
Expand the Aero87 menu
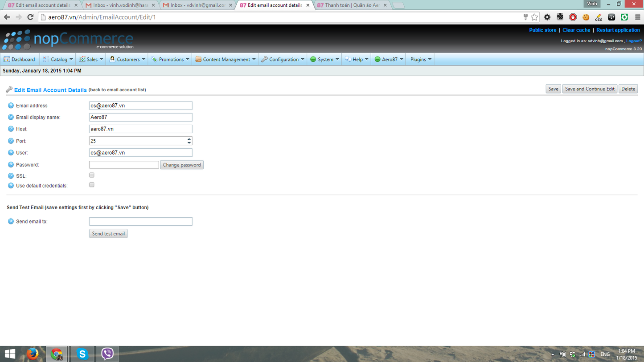(x=389, y=59)
